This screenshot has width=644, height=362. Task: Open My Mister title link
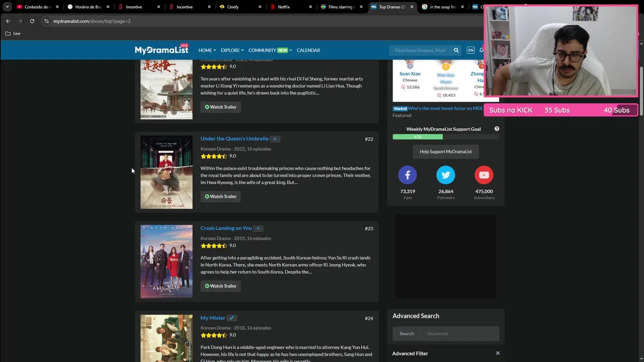point(213,318)
